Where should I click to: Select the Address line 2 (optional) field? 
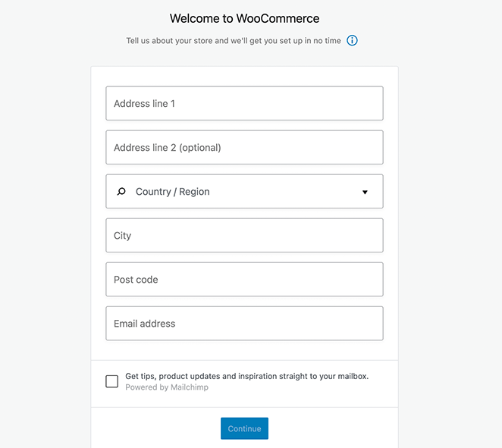pos(244,148)
